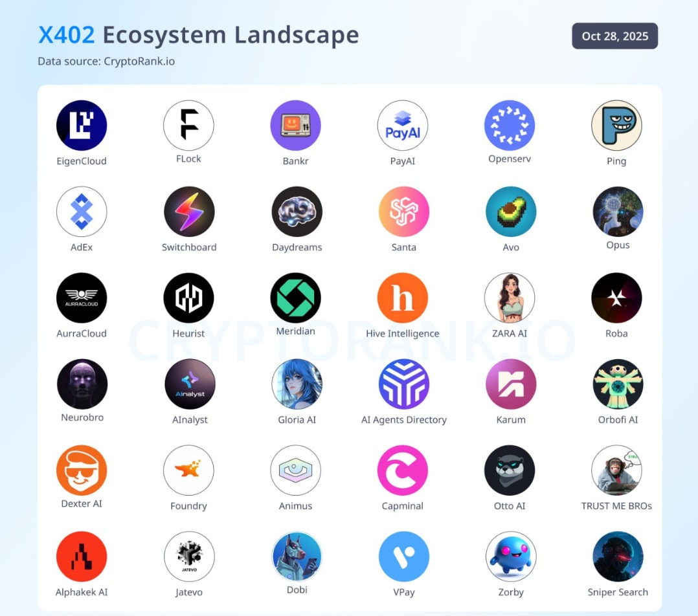Select the AurraCloud logo icon
Image resolution: width=698 pixels, height=616 pixels.
82,298
